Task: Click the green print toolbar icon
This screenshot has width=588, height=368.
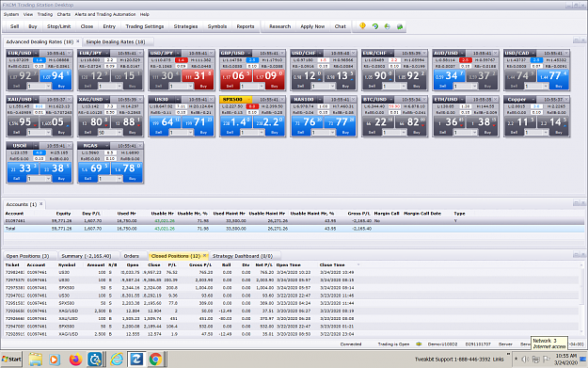Action: [x=400, y=26]
